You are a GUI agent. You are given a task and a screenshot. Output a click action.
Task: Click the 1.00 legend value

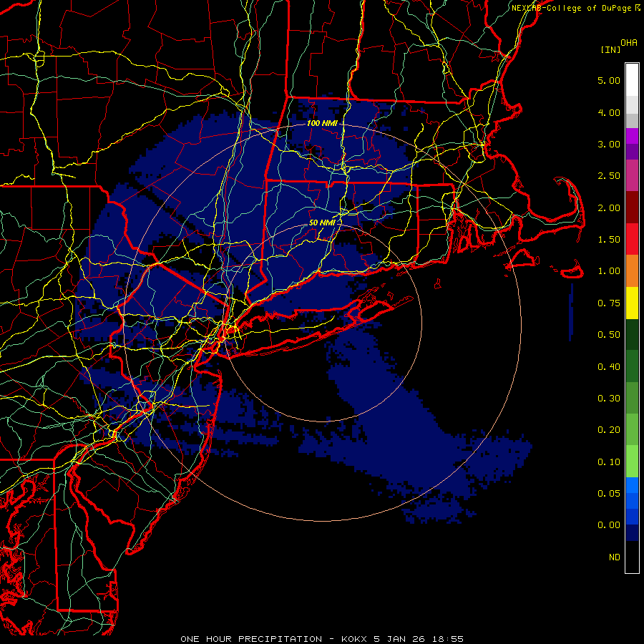tap(609, 271)
